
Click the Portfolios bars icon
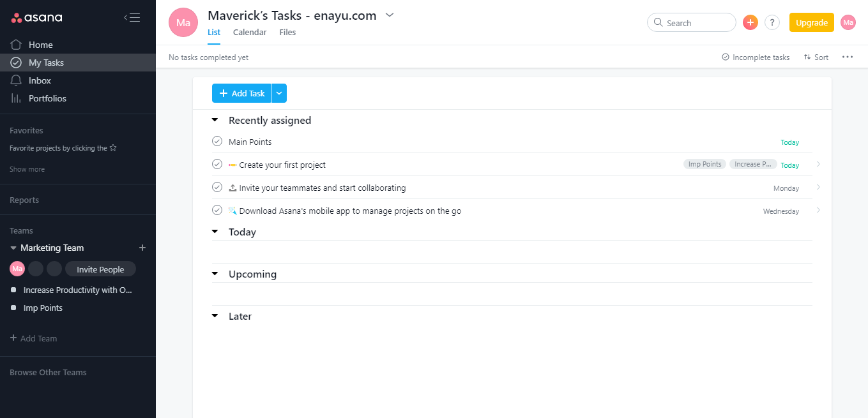pos(16,98)
